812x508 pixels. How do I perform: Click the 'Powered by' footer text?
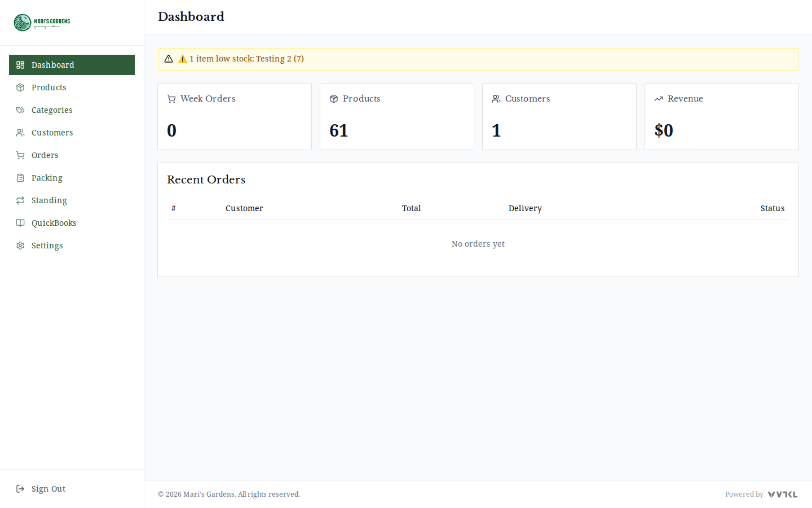click(x=744, y=494)
